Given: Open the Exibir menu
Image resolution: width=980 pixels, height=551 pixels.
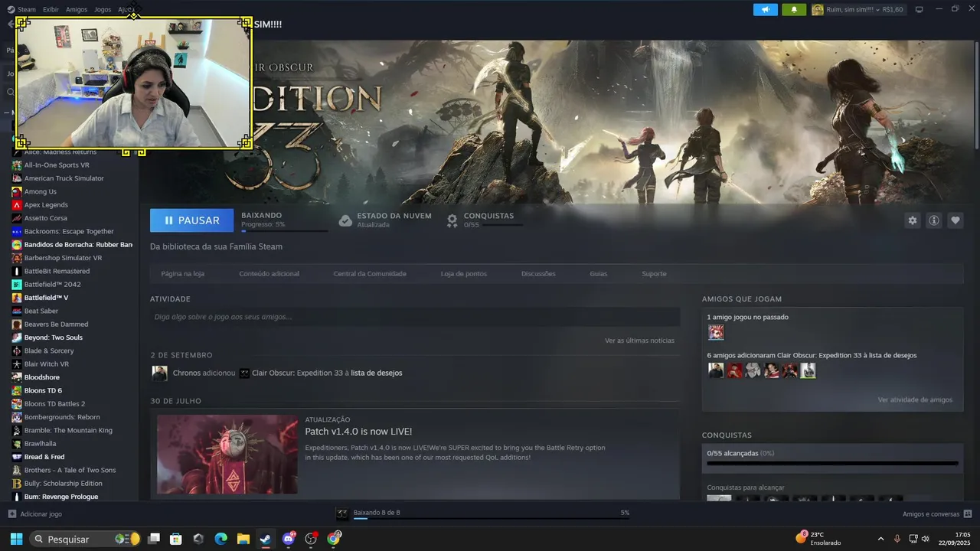Looking at the screenshot, I should click(51, 10).
